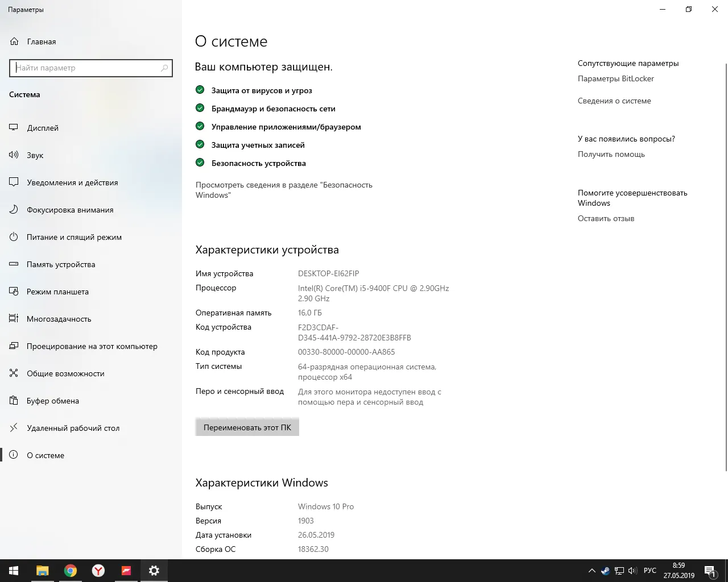The width and height of the screenshot is (728, 582).
Task: Show hidden tray icons chevron
Action: [x=591, y=571]
